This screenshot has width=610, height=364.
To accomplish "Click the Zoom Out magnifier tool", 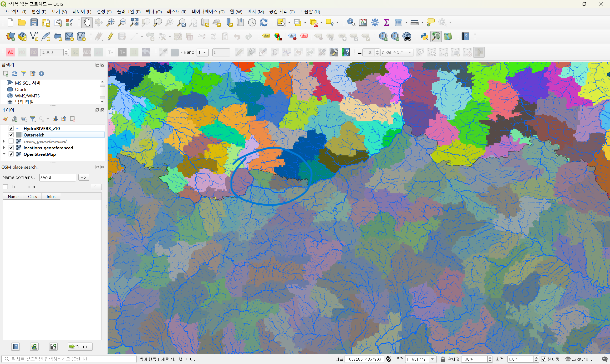I will pyautogui.click(x=122, y=23).
